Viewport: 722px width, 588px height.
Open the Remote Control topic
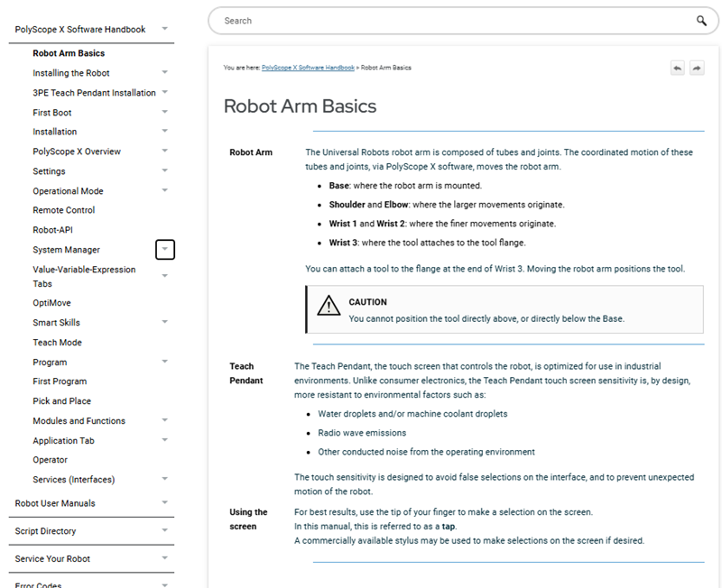pyautogui.click(x=63, y=210)
